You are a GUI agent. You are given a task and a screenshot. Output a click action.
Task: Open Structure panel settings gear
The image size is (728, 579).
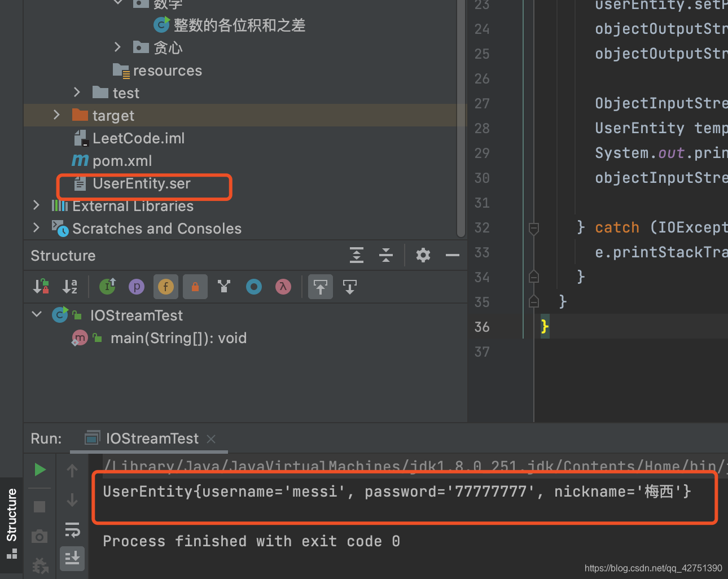click(423, 256)
